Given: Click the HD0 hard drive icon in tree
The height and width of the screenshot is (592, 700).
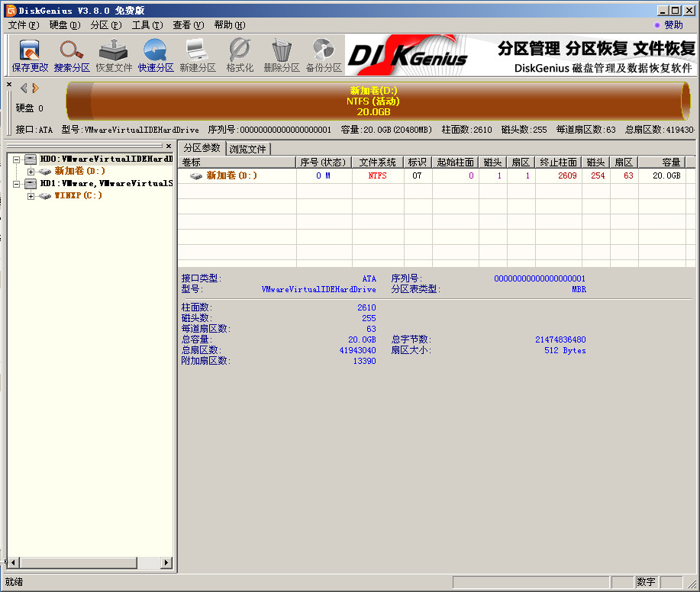Looking at the screenshot, I should click(x=31, y=159).
